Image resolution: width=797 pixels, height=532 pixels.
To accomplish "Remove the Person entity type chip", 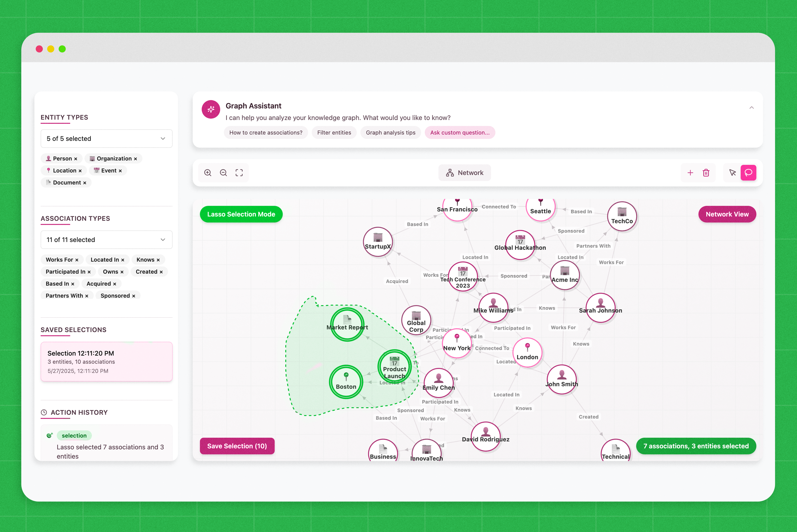I will click(76, 159).
